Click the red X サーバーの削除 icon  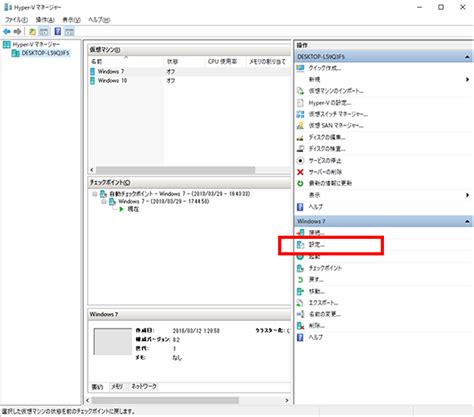click(300, 172)
